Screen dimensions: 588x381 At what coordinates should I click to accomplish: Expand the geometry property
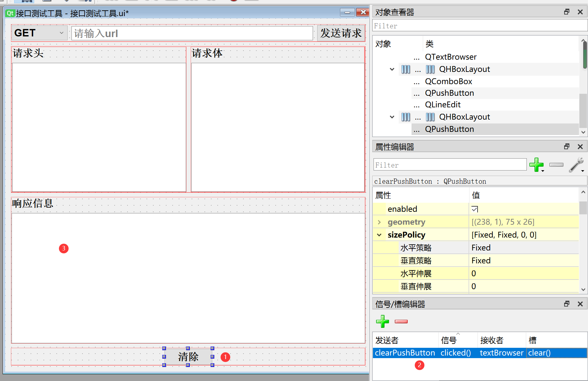point(379,222)
